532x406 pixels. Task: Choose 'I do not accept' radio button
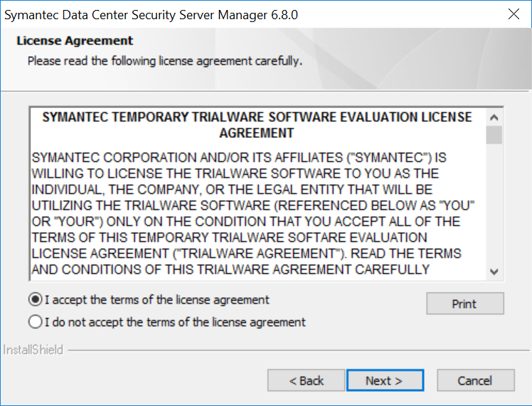pyautogui.click(x=36, y=322)
